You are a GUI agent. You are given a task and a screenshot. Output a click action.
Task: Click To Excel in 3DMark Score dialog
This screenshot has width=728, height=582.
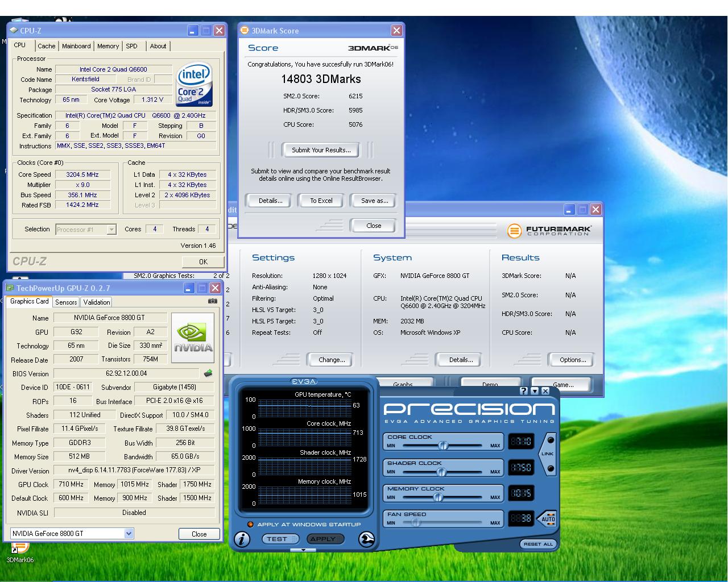tap(321, 201)
